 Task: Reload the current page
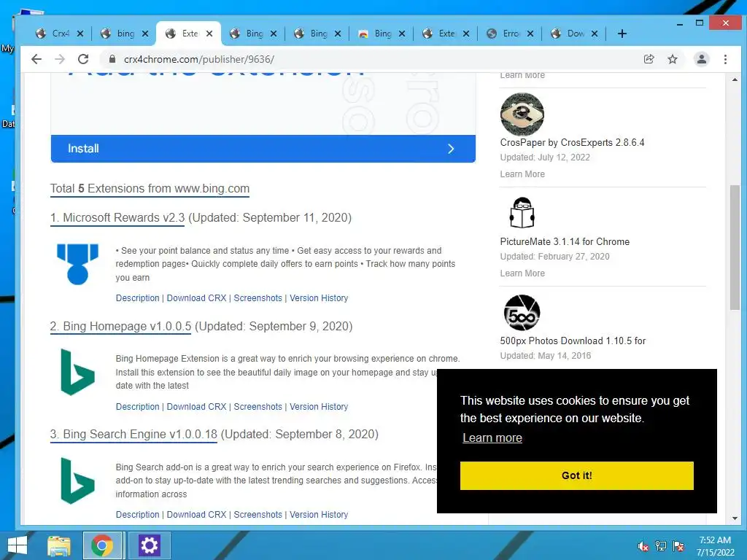(x=83, y=59)
